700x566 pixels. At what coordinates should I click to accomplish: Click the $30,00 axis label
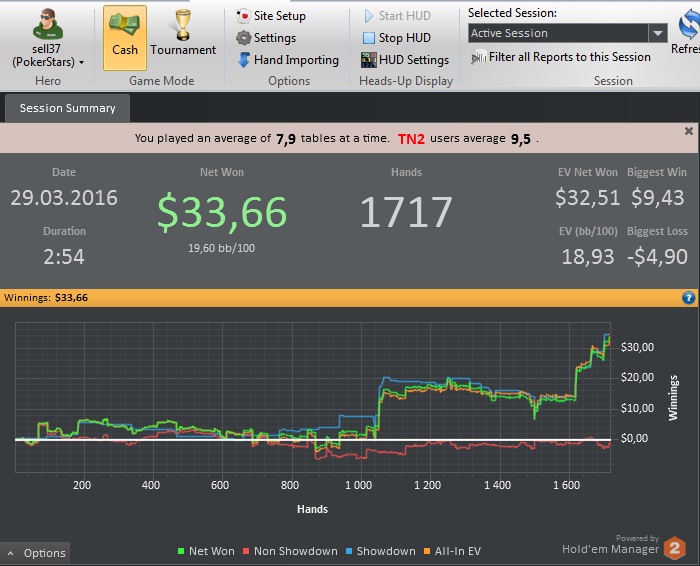[638, 347]
